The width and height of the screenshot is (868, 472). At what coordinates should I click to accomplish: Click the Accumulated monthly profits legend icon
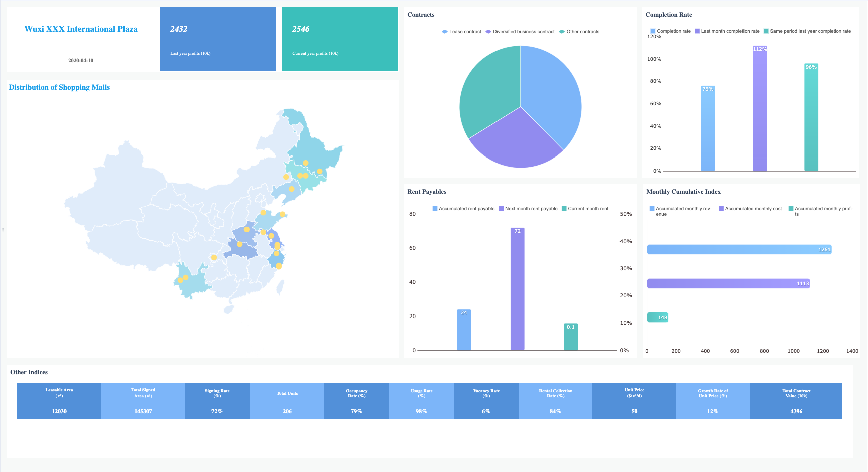[792, 208]
